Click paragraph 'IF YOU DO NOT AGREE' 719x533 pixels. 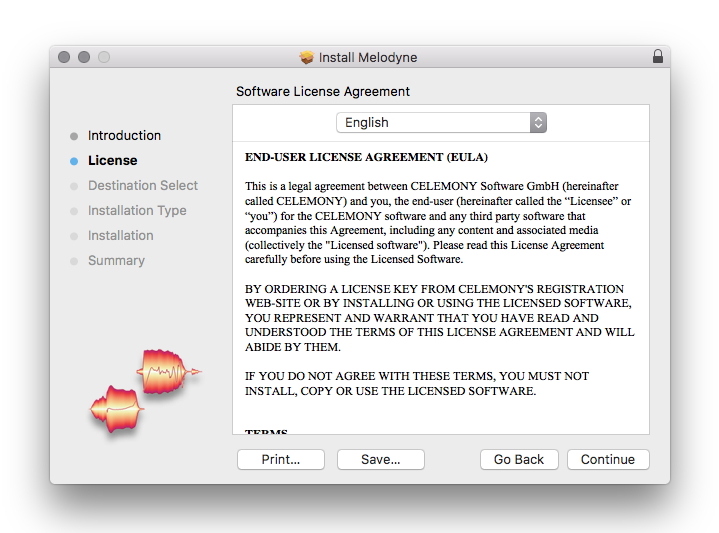[417, 383]
